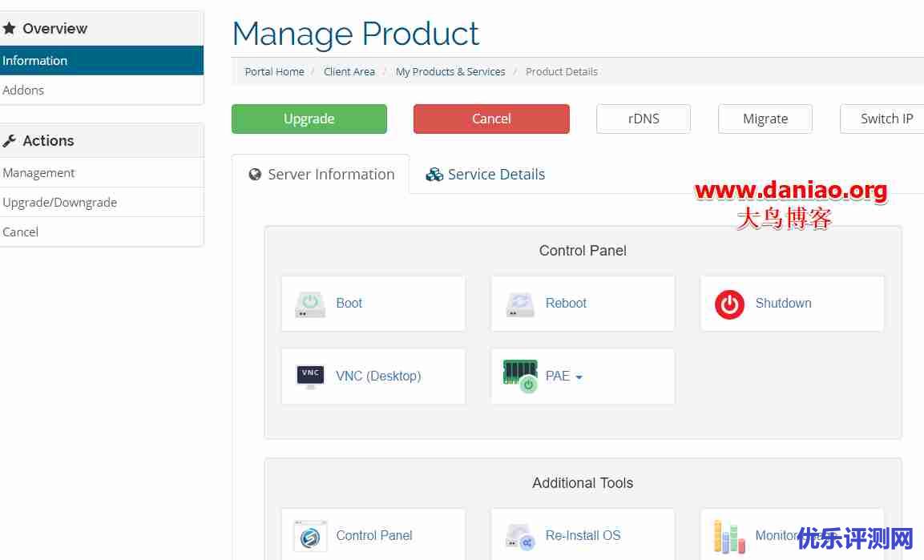Click the green Upgrade button

pyautogui.click(x=309, y=119)
